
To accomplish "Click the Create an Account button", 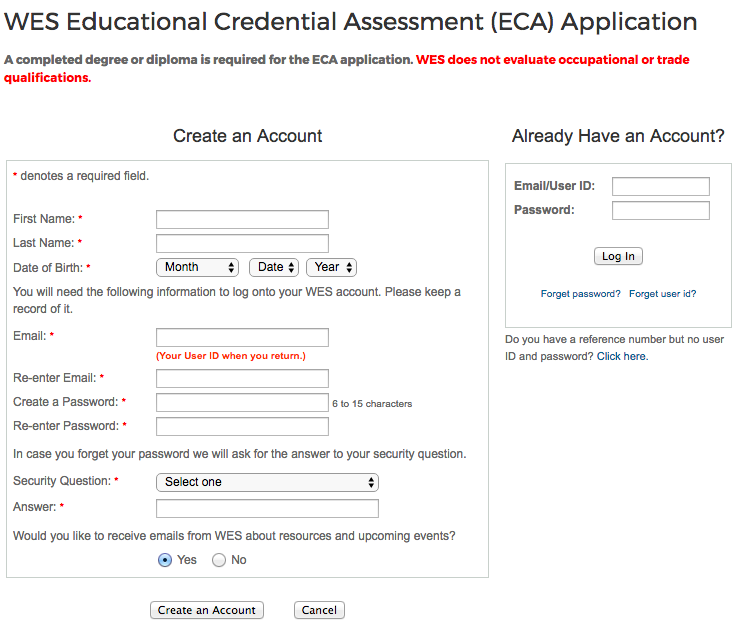I will (207, 610).
